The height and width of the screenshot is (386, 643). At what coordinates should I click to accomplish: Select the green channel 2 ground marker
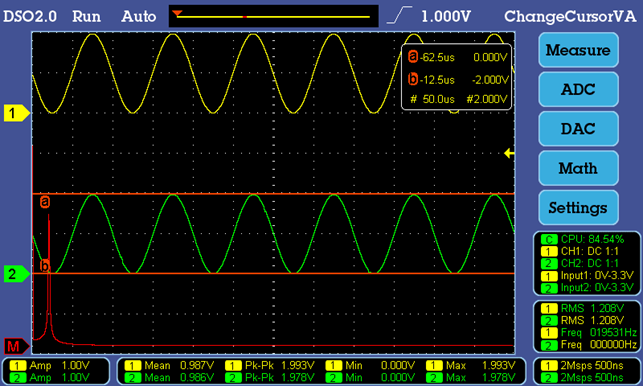pyautogui.click(x=16, y=274)
